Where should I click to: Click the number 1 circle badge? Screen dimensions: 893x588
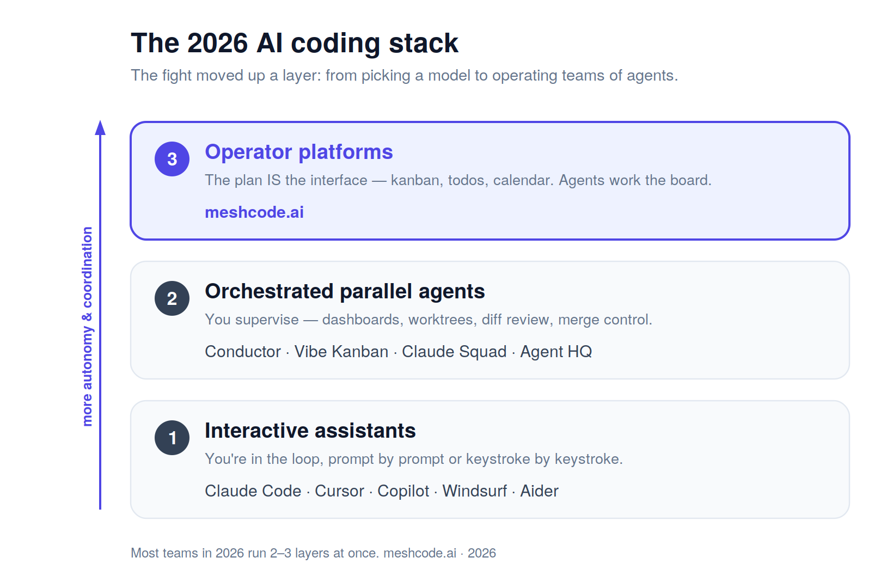172,438
